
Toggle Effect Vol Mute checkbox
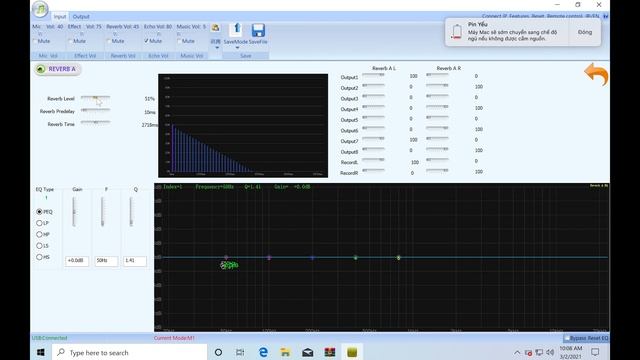click(x=70, y=41)
